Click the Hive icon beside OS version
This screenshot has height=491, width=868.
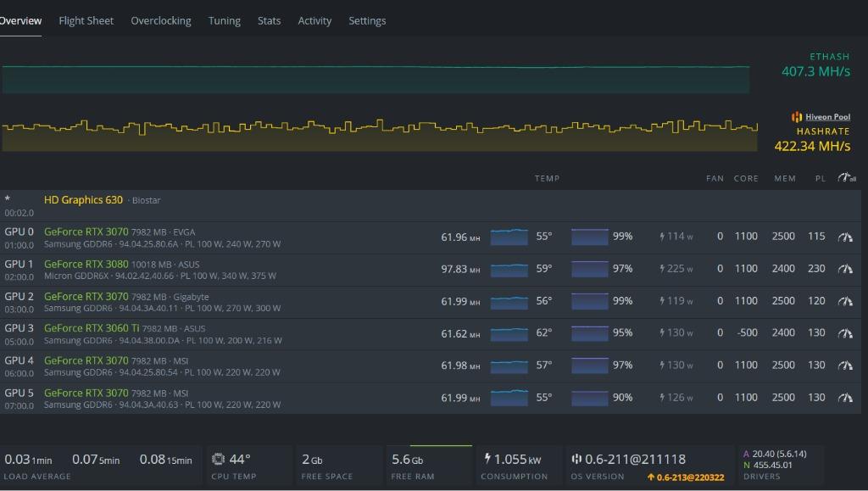(576, 459)
